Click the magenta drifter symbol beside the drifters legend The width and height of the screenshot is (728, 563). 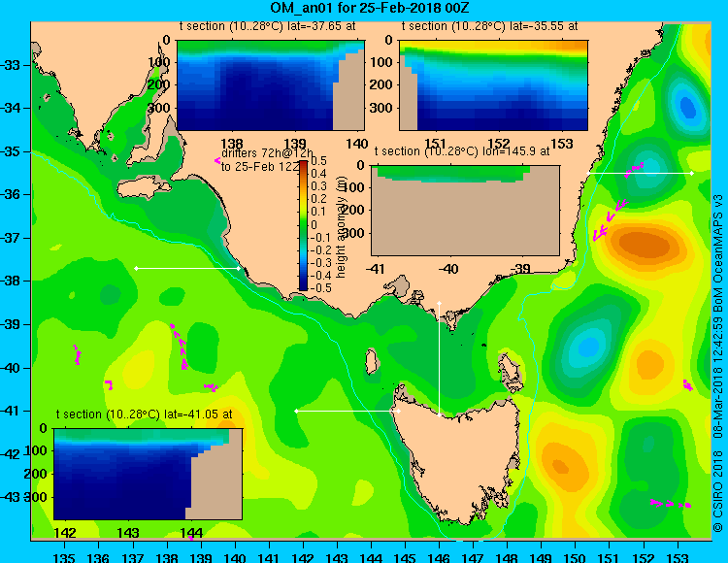point(216,160)
